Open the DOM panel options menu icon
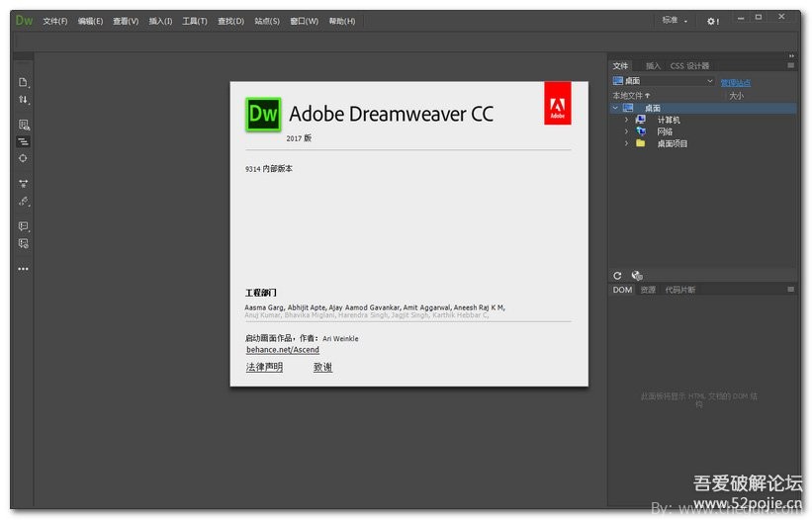 (790, 290)
